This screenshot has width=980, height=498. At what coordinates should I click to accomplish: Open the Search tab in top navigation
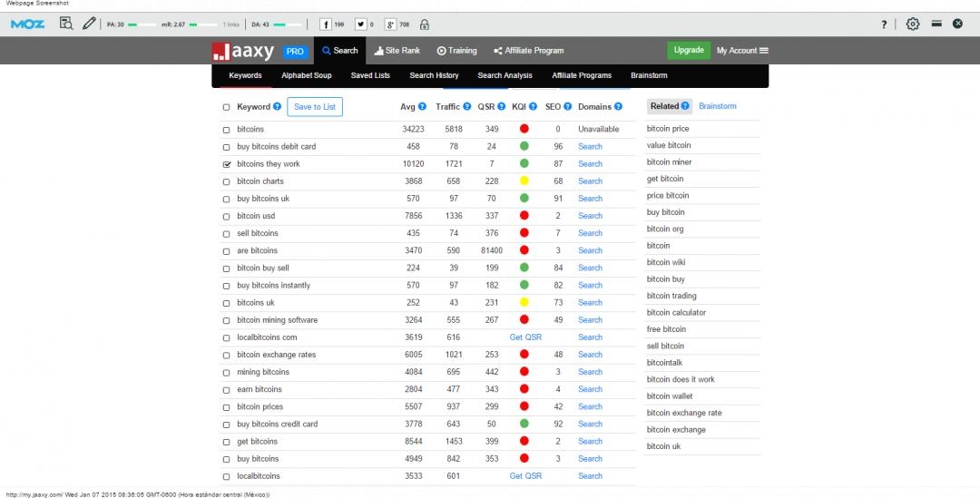340,51
